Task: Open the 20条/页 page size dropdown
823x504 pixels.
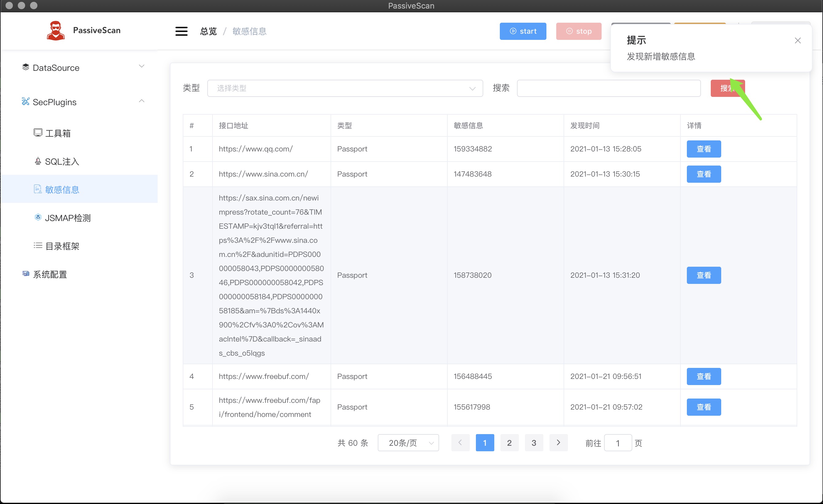Action: tap(408, 443)
